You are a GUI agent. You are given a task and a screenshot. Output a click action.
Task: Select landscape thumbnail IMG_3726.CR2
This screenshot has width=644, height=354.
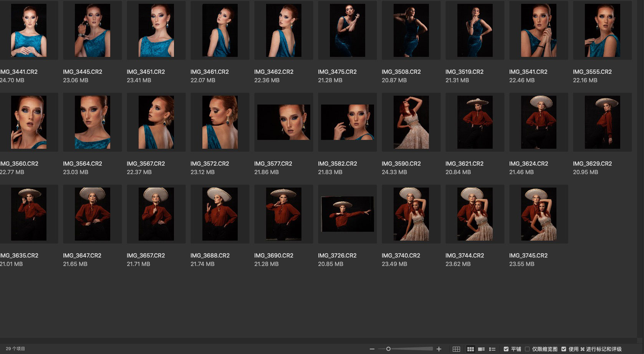tap(347, 214)
